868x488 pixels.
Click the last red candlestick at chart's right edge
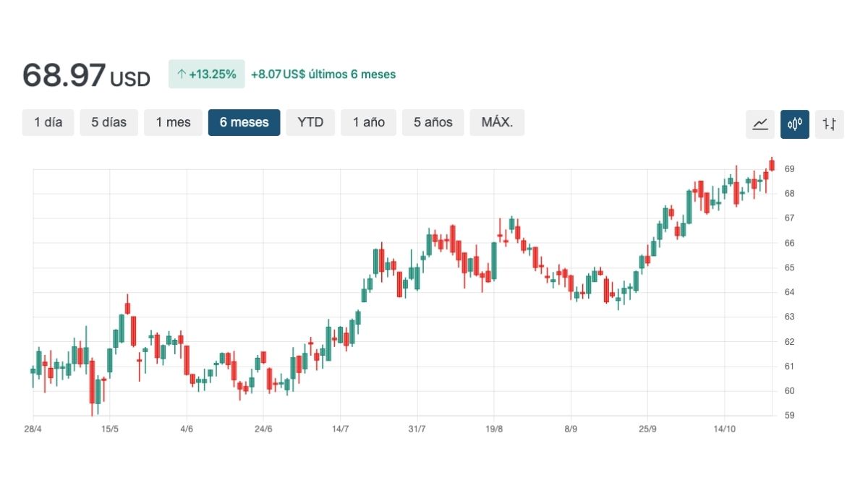coord(772,166)
